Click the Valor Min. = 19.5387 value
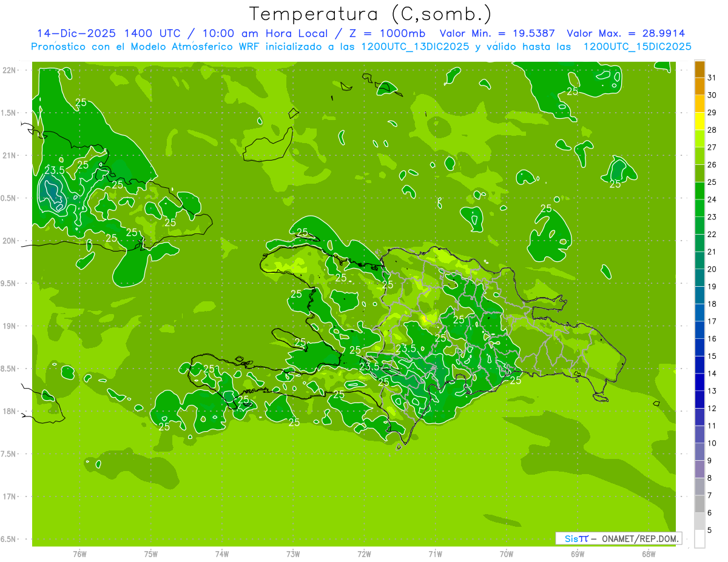The image size is (728, 562). click(498, 33)
